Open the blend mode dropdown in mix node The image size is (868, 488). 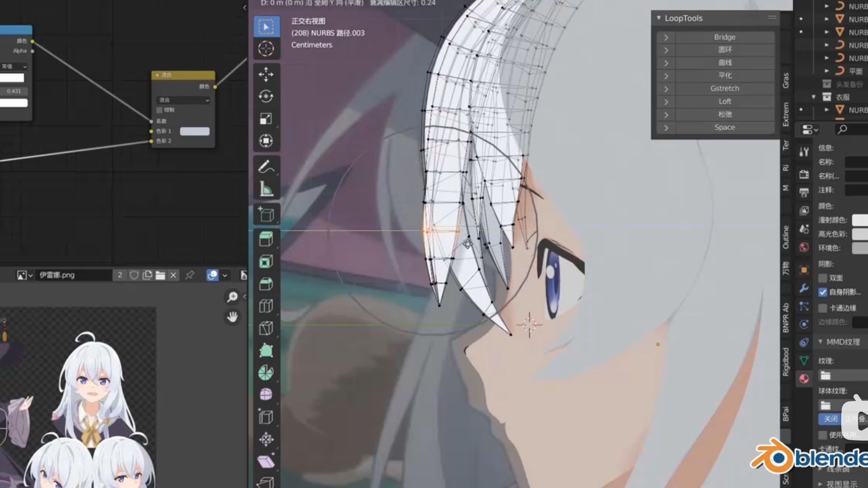click(x=184, y=100)
